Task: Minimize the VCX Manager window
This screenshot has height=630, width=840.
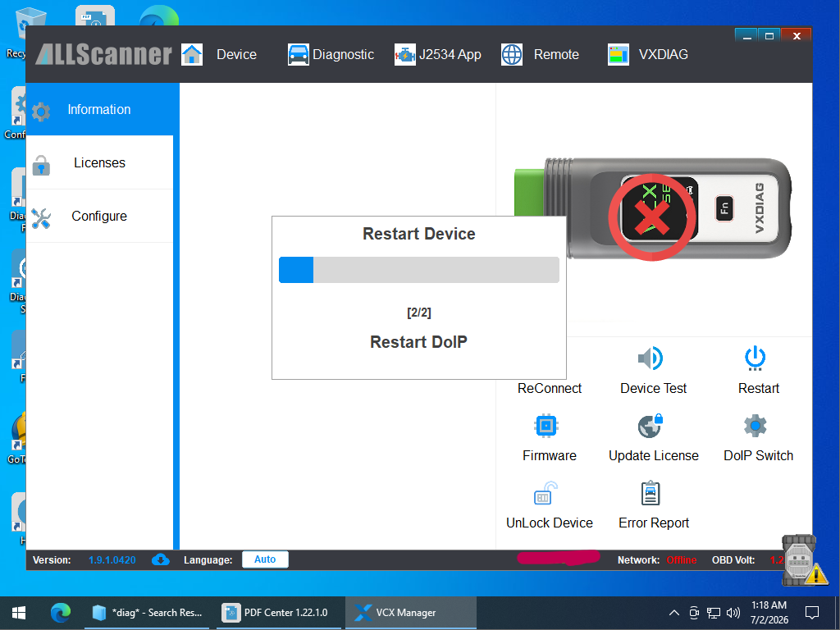Action: coord(746,36)
